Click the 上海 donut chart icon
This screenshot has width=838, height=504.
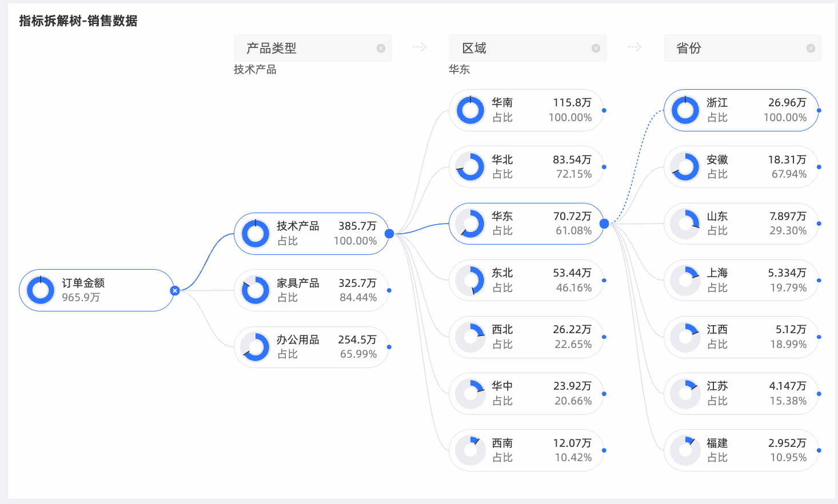tap(685, 280)
